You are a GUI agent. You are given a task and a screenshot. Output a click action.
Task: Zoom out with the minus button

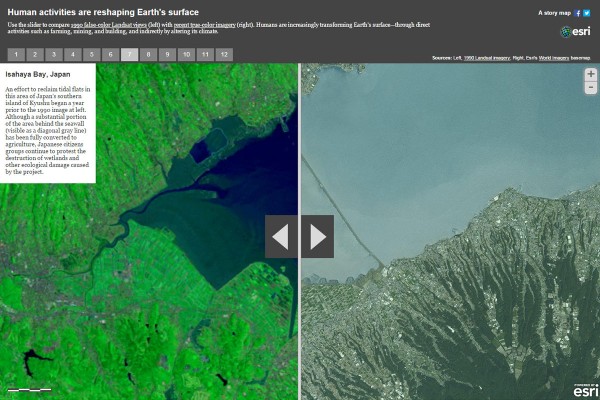590,88
